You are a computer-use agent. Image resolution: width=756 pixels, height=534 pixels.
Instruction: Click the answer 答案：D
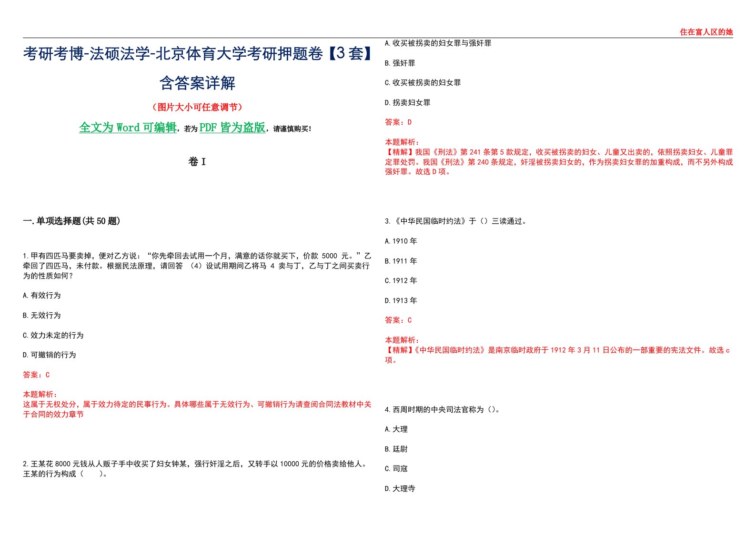tap(398, 122)
